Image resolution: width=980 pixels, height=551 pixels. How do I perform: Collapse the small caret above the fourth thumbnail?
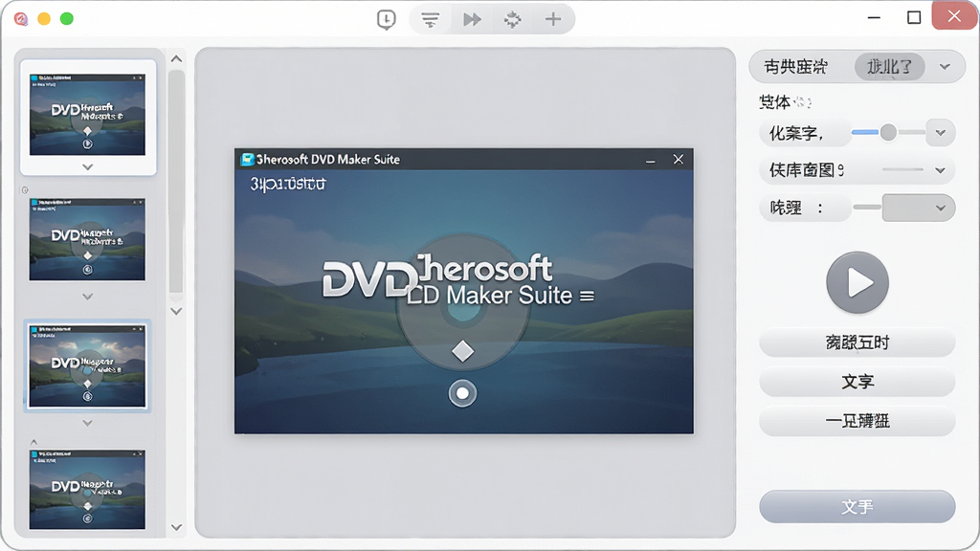coord(33,442)
